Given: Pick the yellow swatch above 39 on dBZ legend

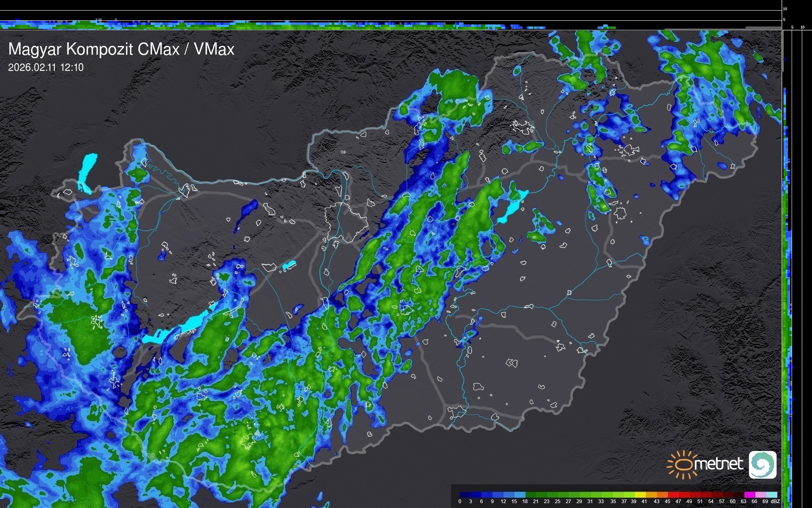Looking at the screenshot, I should tap(641, 495).
